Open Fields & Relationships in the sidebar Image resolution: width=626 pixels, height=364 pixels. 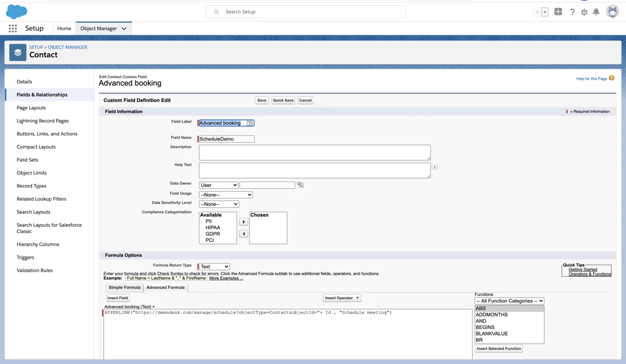click(42, 95)
